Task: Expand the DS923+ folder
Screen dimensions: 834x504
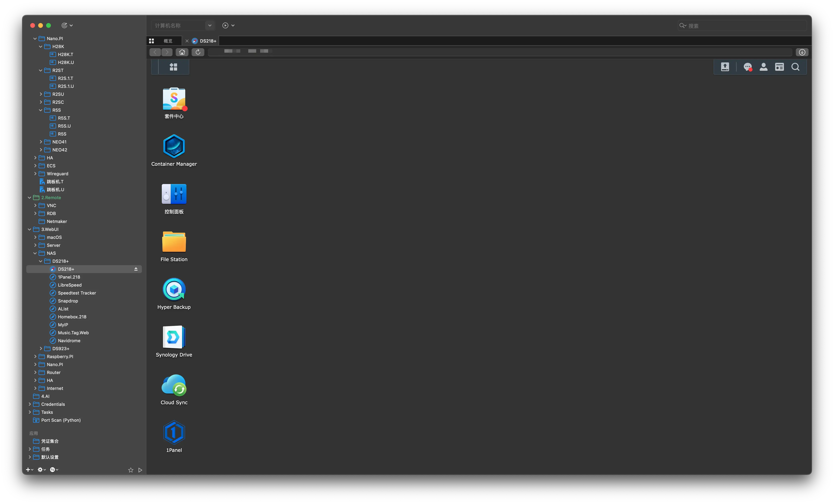Action: coord(41,349)
